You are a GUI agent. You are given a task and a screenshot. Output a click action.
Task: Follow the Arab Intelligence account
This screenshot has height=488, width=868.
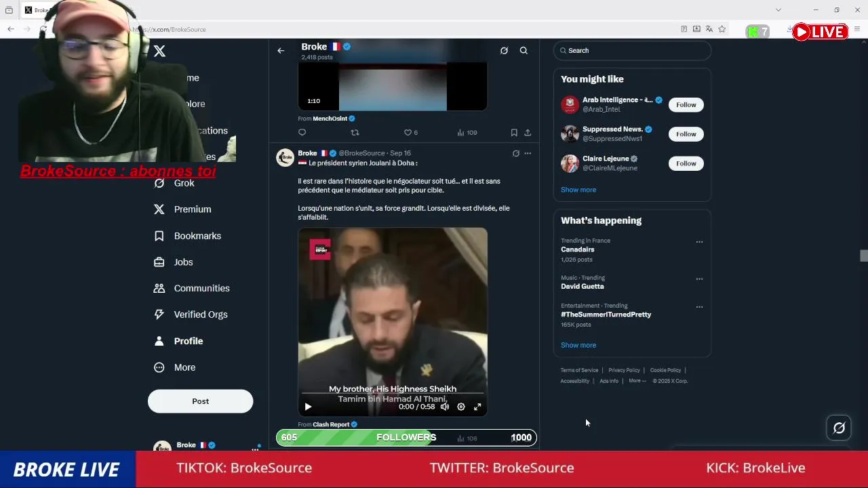(686, 104)
